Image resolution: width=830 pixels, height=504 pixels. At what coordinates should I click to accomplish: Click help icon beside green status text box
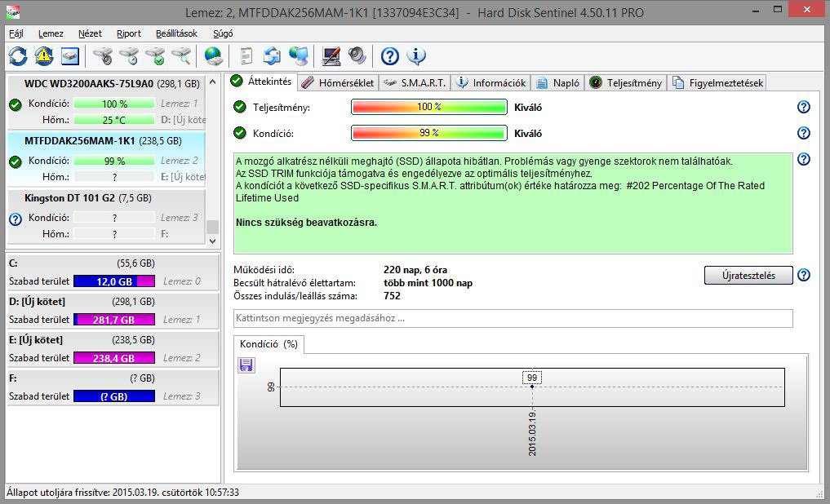pyautogui.click(x=804, y=159)
